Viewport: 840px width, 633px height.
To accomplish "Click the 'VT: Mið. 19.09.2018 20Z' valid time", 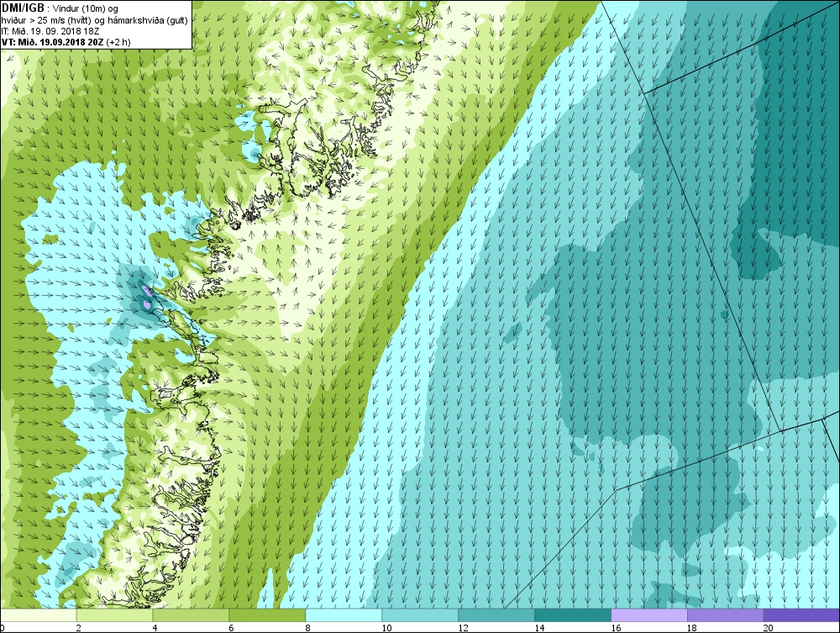I will 54,42.
